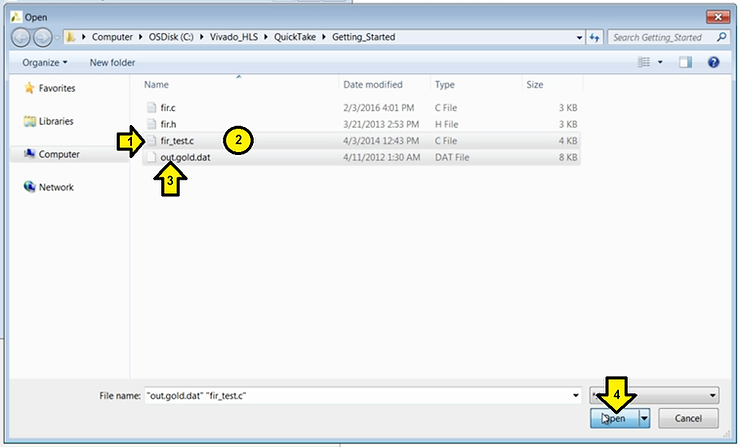Select the fir.c file

(167, 107)
